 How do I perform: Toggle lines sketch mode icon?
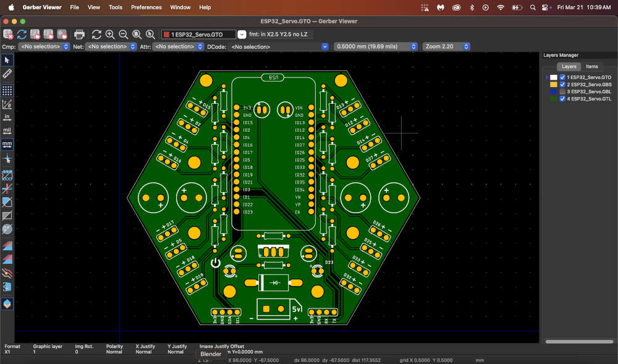[7, 188]
